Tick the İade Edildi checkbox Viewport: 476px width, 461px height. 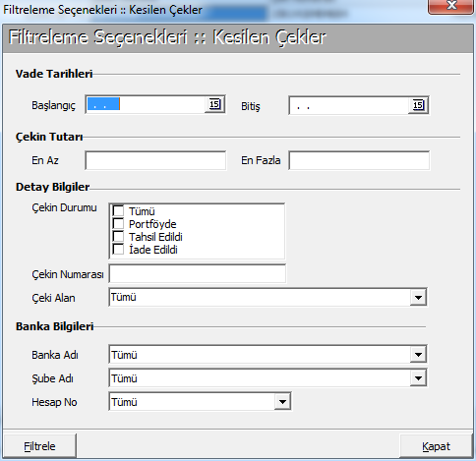coord(118,249)
